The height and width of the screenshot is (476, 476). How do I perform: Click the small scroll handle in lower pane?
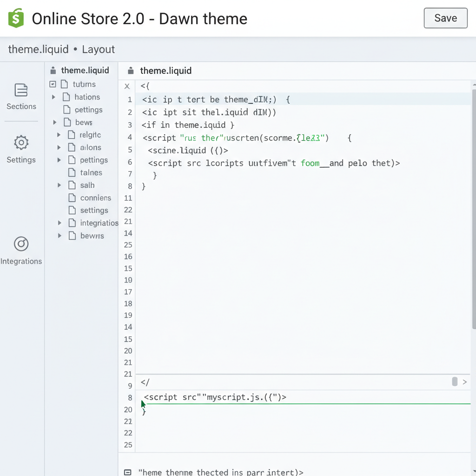pyautogui.click(x=455, y=382)
